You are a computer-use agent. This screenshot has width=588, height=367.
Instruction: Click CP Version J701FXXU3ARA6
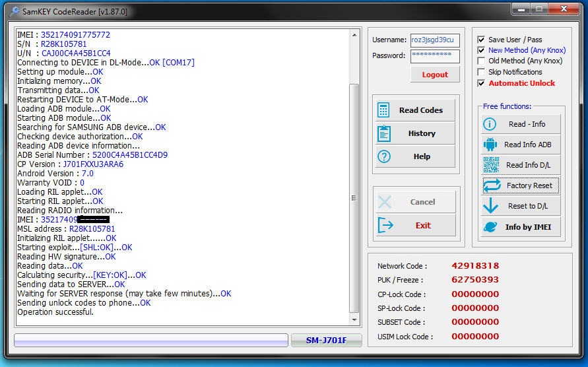(93, 164)
